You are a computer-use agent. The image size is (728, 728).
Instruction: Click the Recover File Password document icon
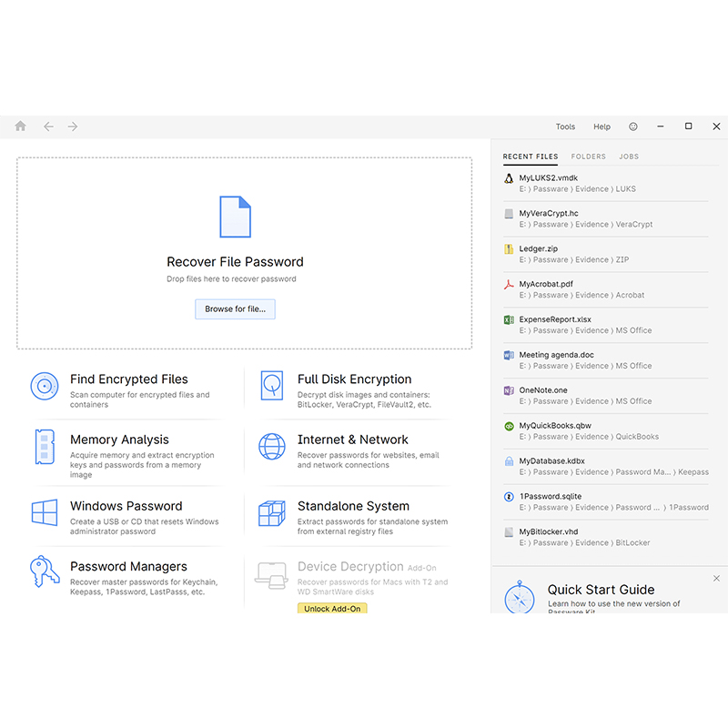(x=235, y=217)
